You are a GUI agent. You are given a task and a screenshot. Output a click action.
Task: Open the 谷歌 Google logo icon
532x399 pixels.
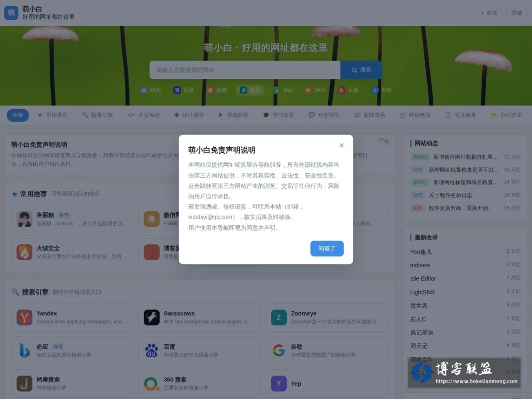[279, 351]
